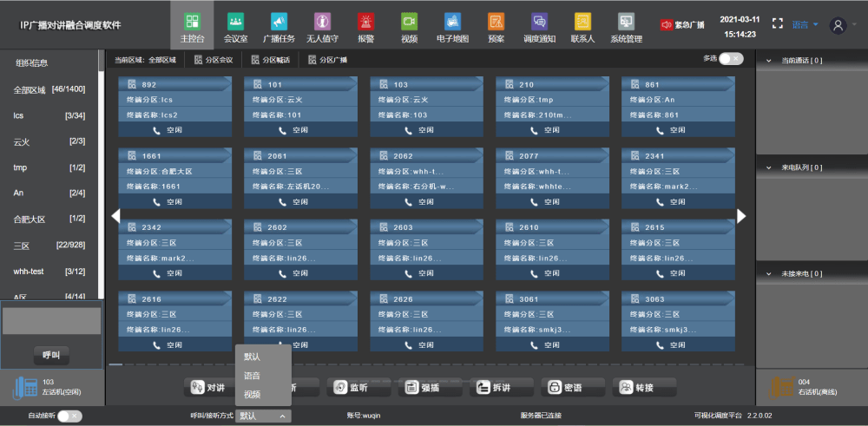Click the 转接 transfer button
Image resolution: width=868 pixels, height=426 pixels.
click(x=644, y=387)
